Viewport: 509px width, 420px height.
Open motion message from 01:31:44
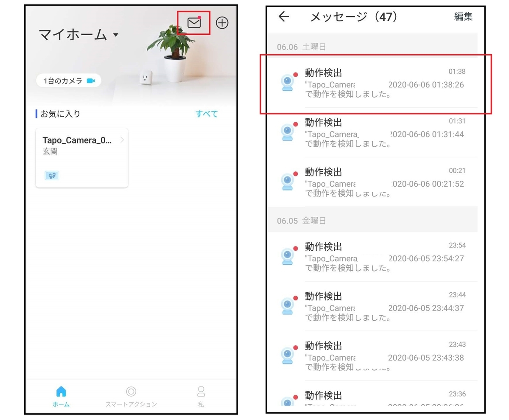(x=372, y=132)
